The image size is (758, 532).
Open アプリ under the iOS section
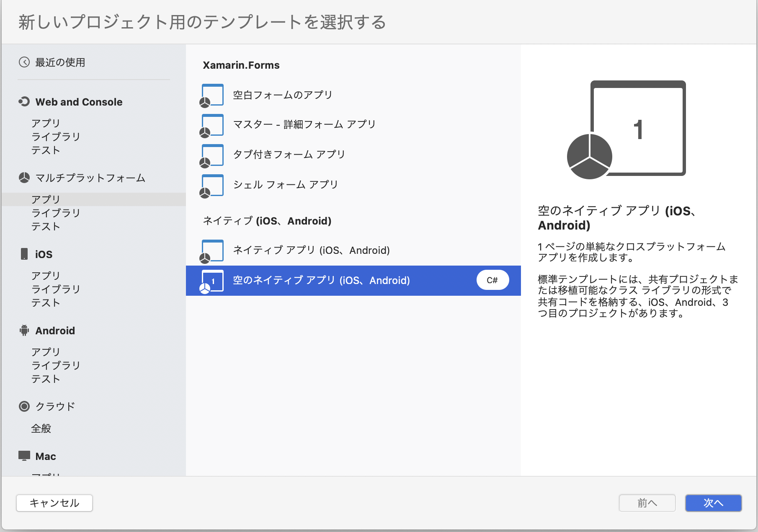point(46,275)
